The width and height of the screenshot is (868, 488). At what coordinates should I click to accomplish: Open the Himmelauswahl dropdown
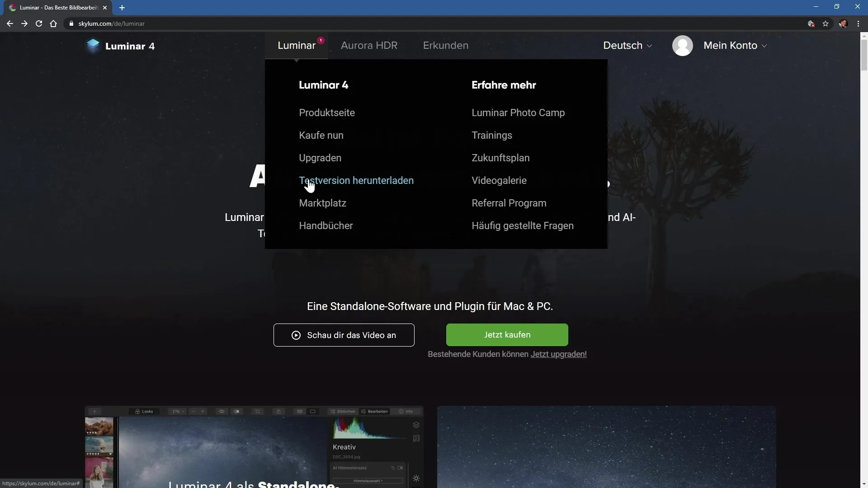point(368,481)
